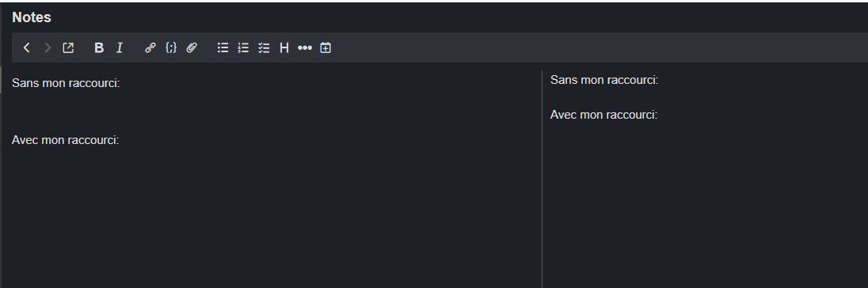This screenshot has width=868, height=288.
Task: Click the forward chevron navigation icon
Action: click(x=48, y=48)
